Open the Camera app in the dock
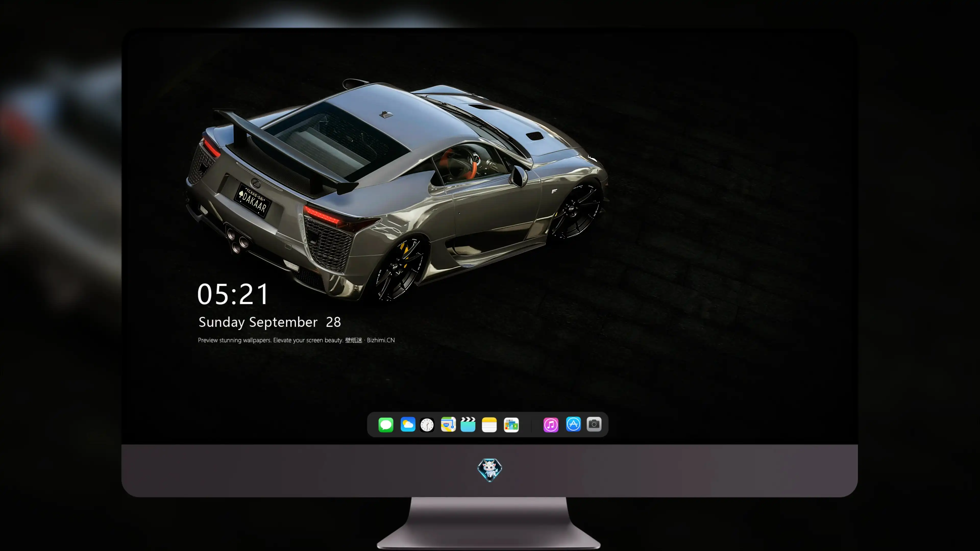 [594, 424]
